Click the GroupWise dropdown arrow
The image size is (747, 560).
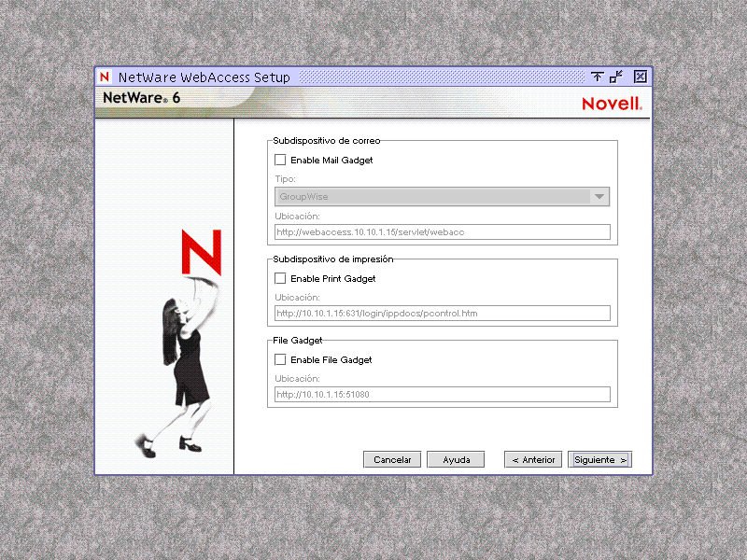(600, 197)
